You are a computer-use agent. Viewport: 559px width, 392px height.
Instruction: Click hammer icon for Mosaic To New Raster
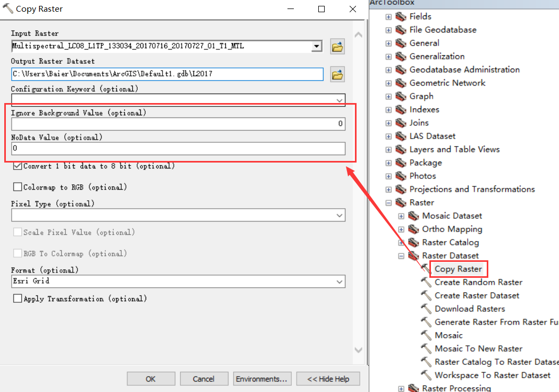(426, 348)
